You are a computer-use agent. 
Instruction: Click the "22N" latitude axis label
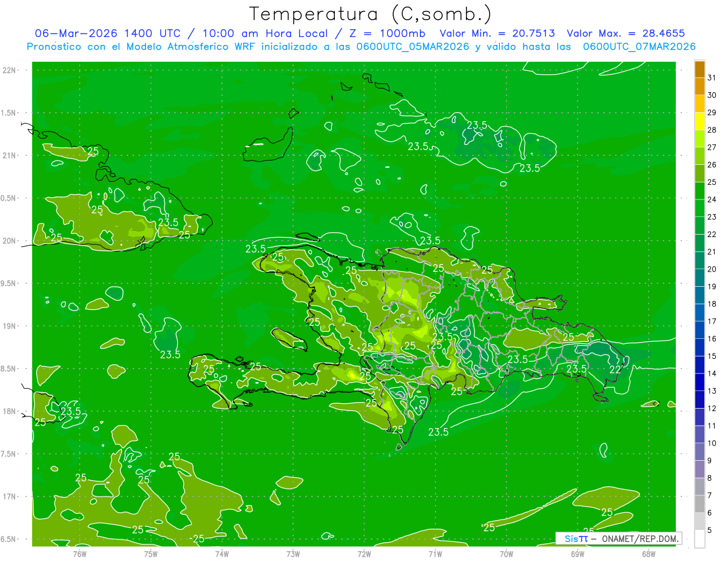coord(10,70)
